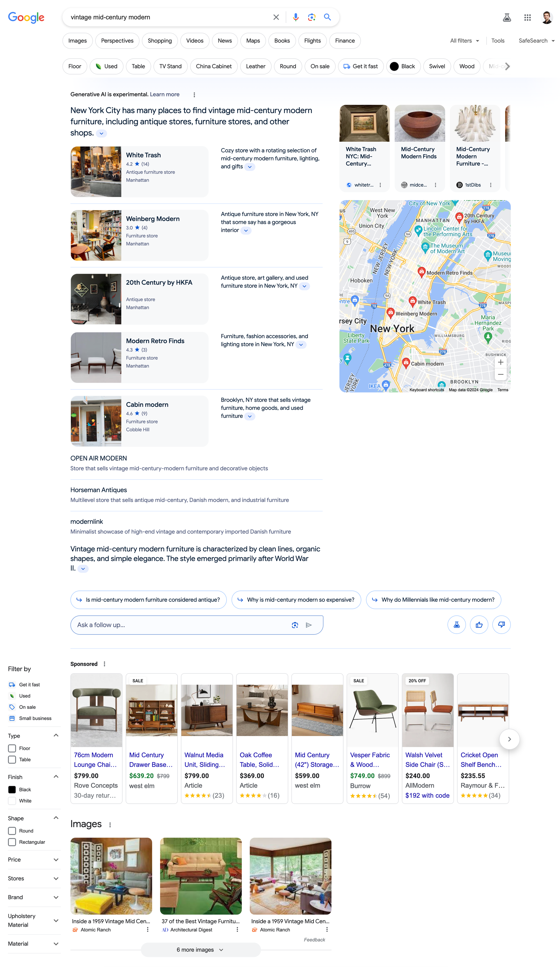Screen dimensions: 560x967
Task: Open three-dot menu beside Generative AI notice
Action: pyautogui.click(x=194, y=95)
